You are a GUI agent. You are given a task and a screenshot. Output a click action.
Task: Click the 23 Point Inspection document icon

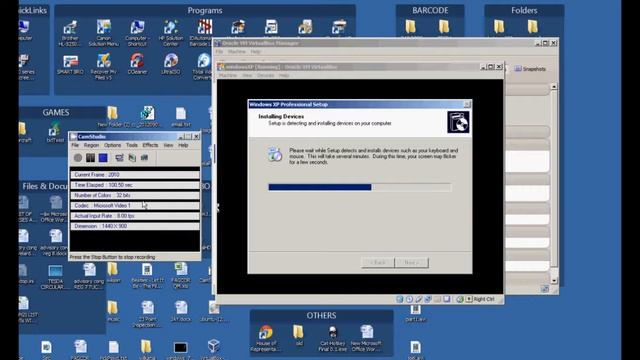(147, 314)
